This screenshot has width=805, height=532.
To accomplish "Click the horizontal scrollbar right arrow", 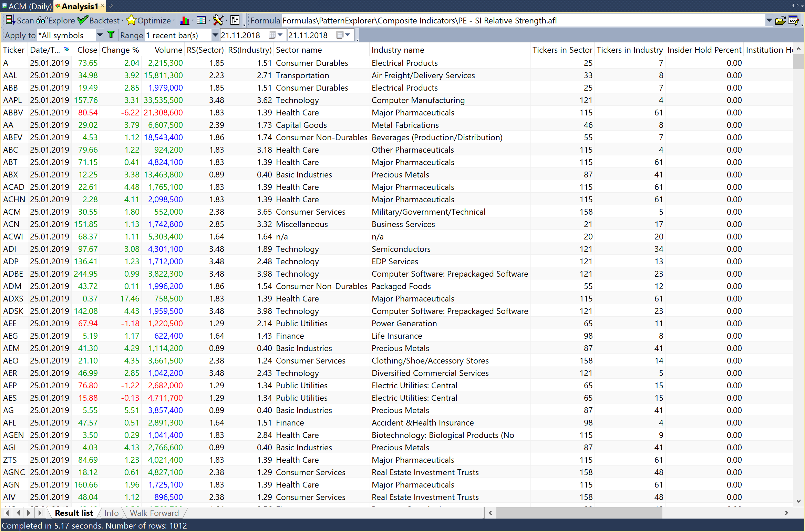I will (786, 513).
